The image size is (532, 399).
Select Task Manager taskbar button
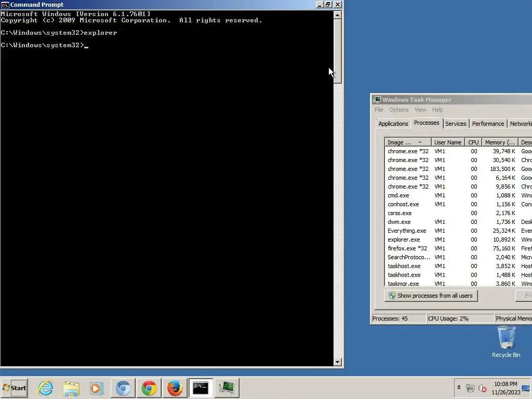[227, 388]
